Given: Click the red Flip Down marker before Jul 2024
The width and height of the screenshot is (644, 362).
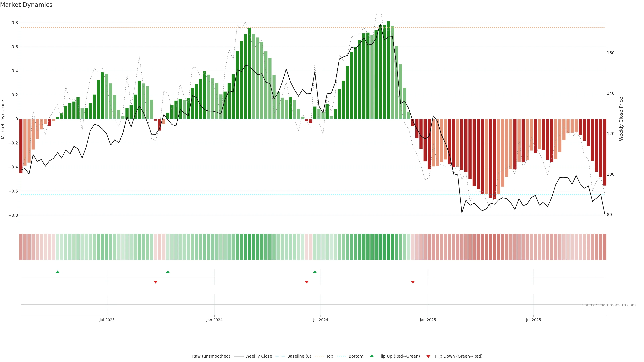Looking at the screenshot, I should coord(307,282).
